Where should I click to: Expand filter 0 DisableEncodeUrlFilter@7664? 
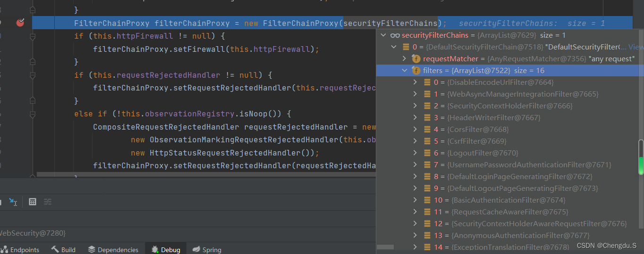[415, 82]
